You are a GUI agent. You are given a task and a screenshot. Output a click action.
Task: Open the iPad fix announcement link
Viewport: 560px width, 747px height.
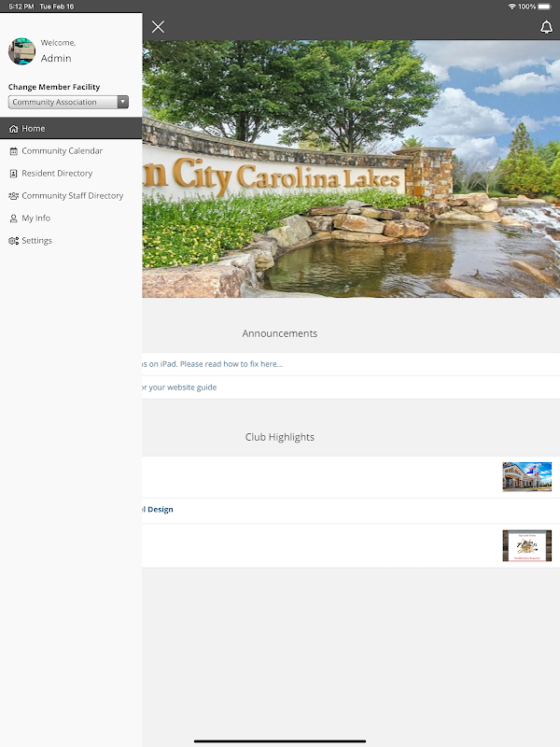(x=213, y=364)
